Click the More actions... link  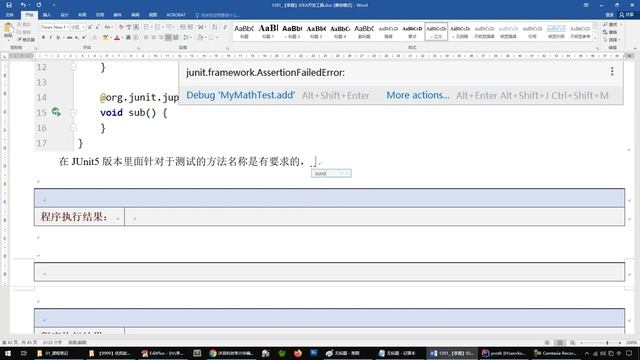point(418,95)
